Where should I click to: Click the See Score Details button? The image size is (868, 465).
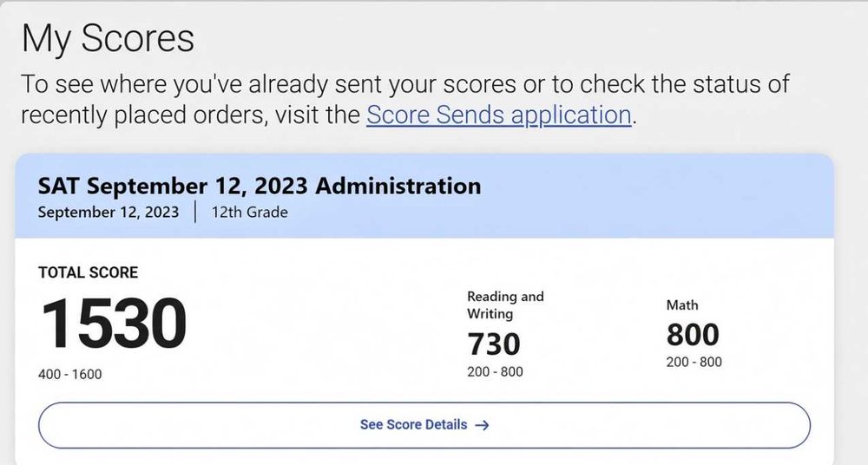(x=424, y=425)
